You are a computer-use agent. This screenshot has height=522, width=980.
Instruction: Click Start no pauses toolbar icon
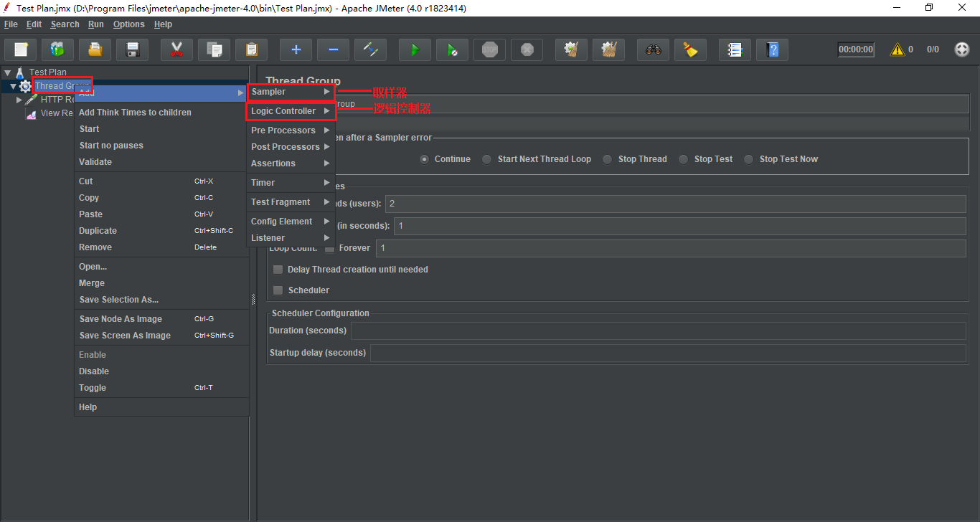tap(452, 49)
